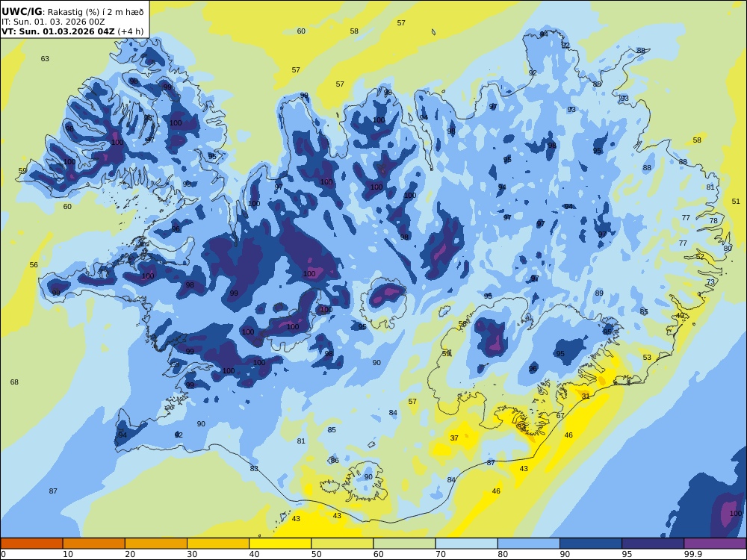747x560 pixels.
Task: Click the dark orange 0–10 legend swatch
Action: click(x=31, y=544)
